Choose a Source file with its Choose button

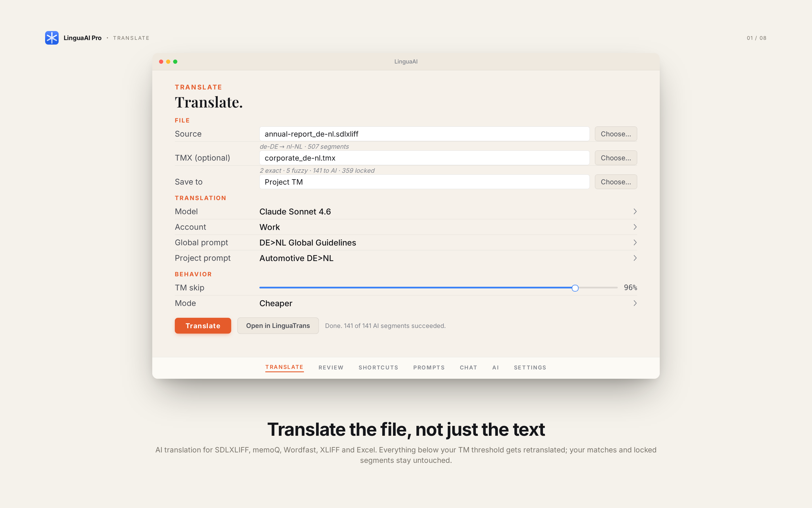pyautogui.click(x=616, y=134)
